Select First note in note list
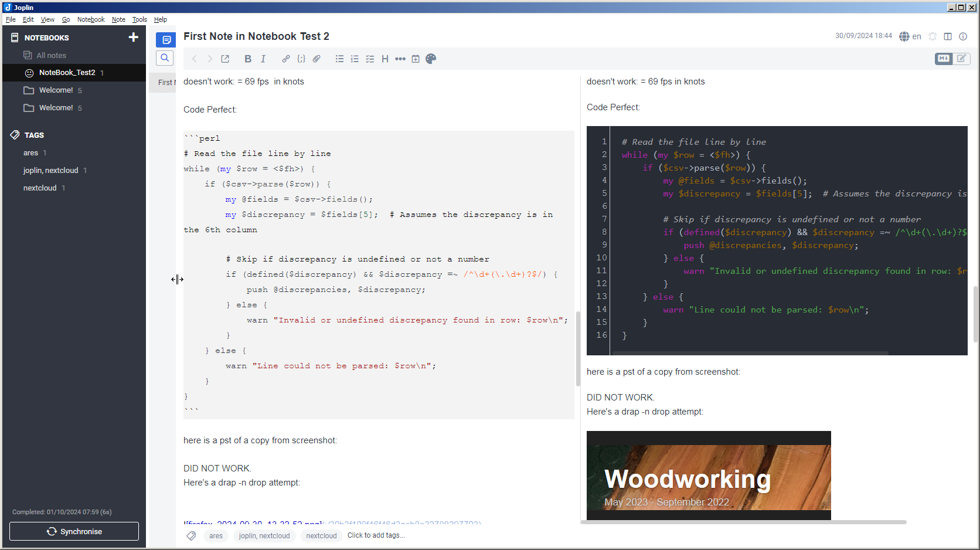Image resolution: width=980 pixels, height=550 pixels. [162, 83]
